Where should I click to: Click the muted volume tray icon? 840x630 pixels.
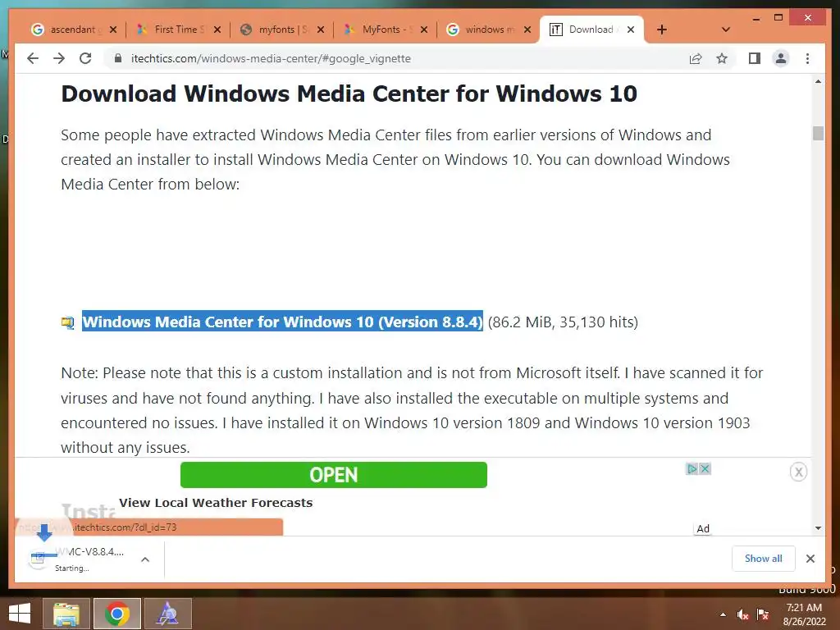[742, 614]
